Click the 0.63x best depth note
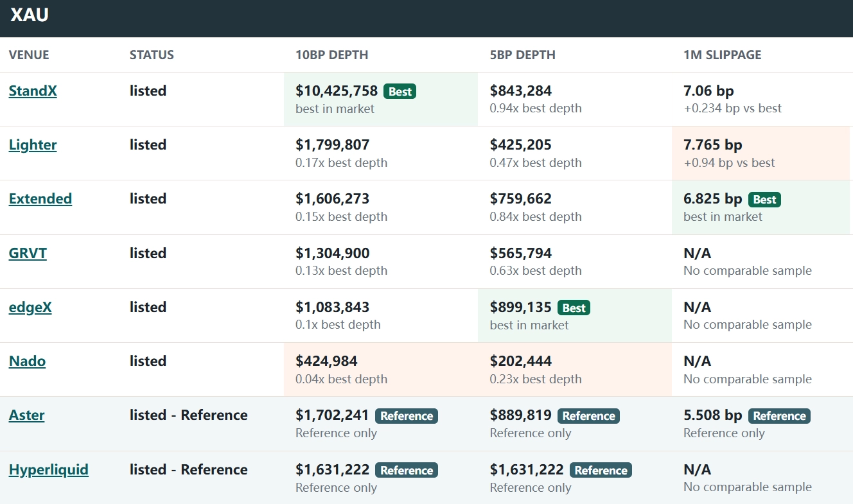 tap(536, 271)
